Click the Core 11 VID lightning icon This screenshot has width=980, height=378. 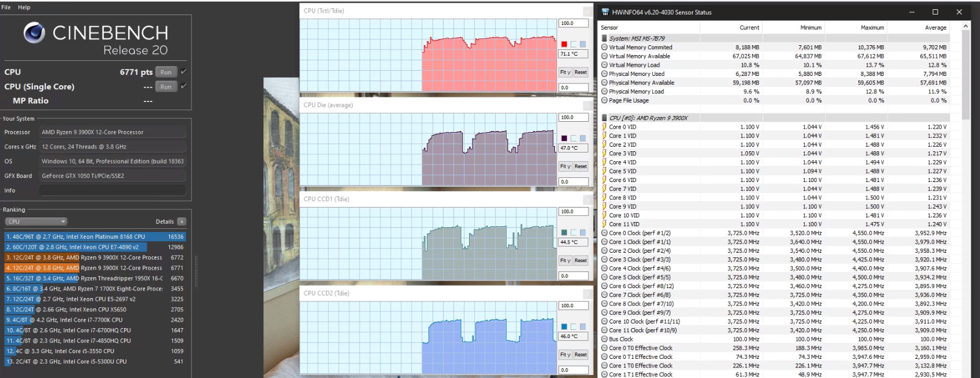coord(604,224)
